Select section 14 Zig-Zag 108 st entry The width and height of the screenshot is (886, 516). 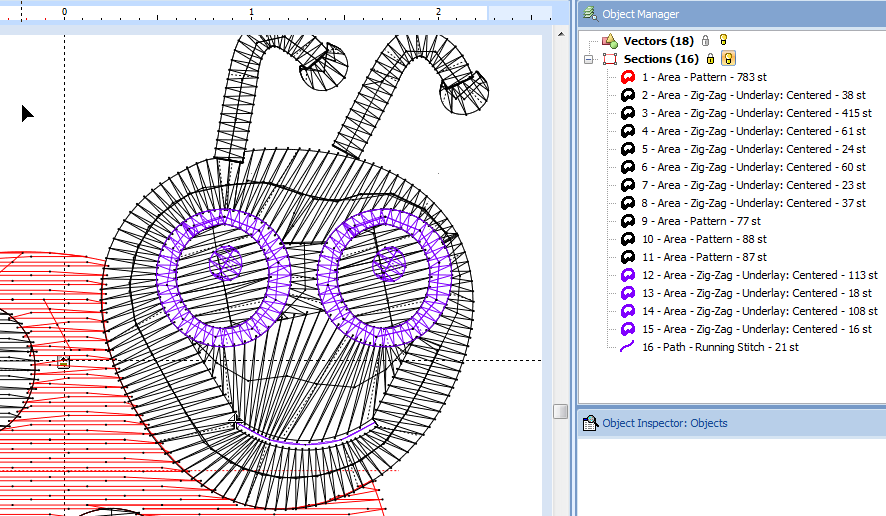point(760,311)
